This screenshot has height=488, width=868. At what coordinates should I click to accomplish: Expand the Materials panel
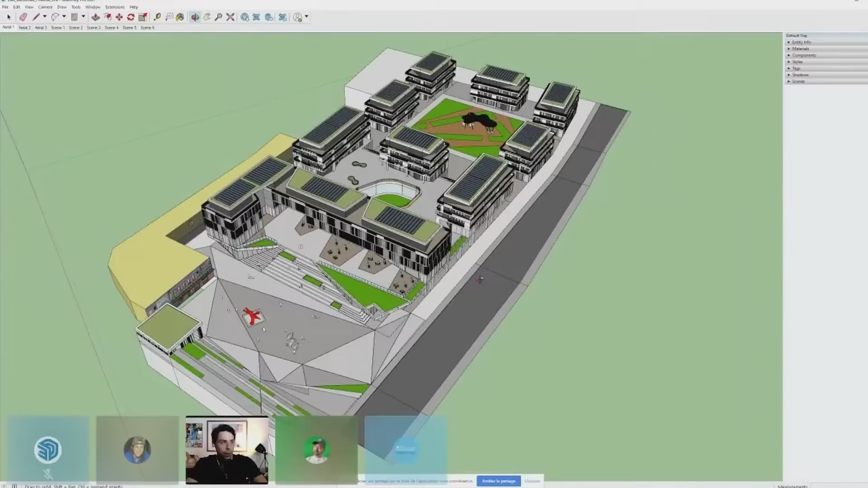(826, 49)
